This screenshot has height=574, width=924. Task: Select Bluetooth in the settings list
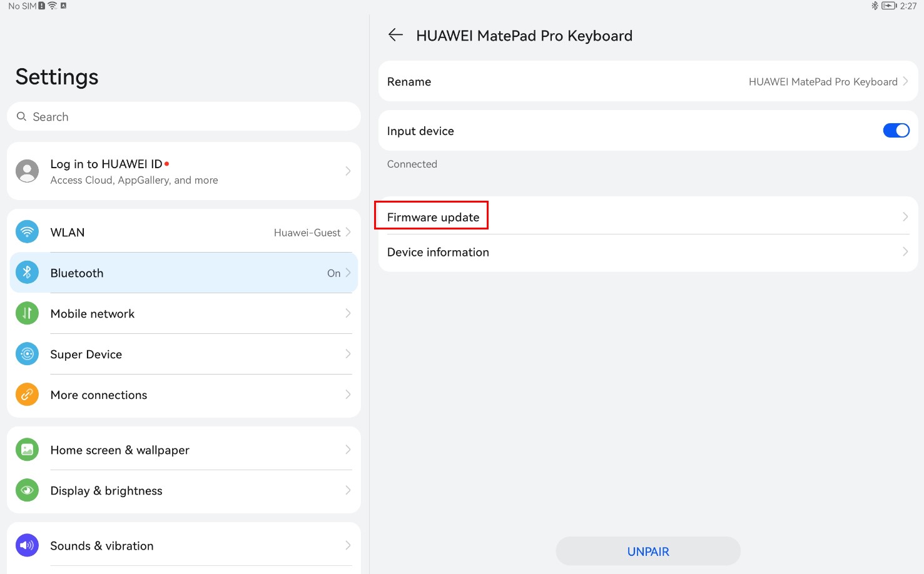click(x=184, y=273)
